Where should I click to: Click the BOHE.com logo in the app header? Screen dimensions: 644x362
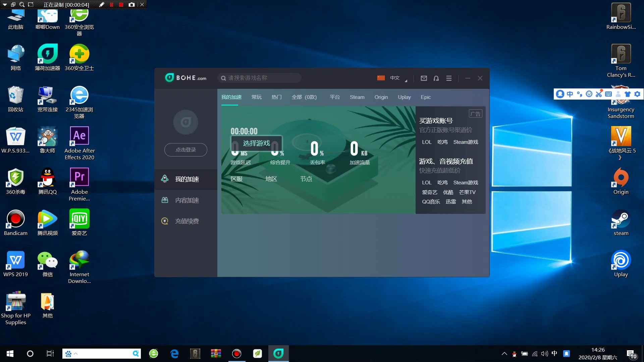tap(185, 78)
